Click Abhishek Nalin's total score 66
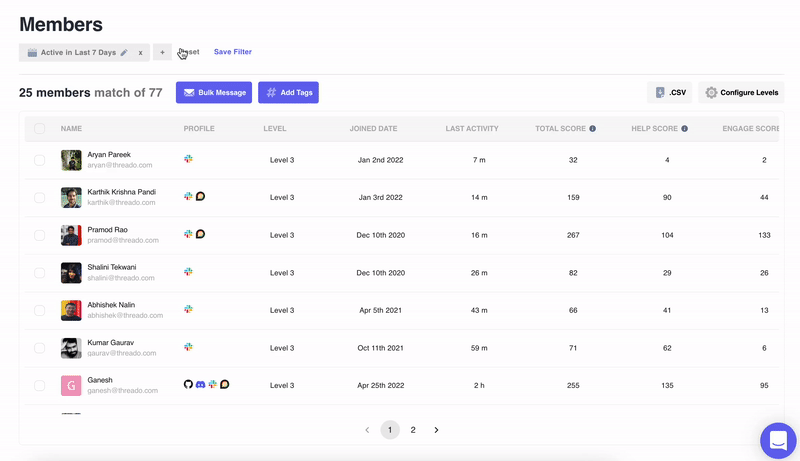 tap(573, 311)
